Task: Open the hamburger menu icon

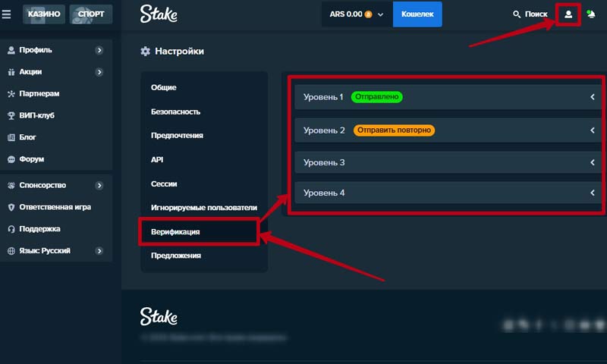Action: coord(7,14)
